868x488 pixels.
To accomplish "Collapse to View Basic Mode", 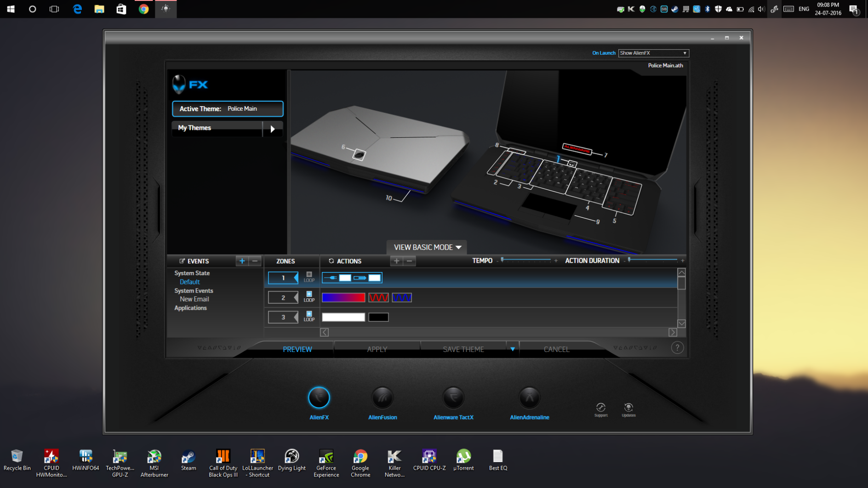I will coord(427,247).
